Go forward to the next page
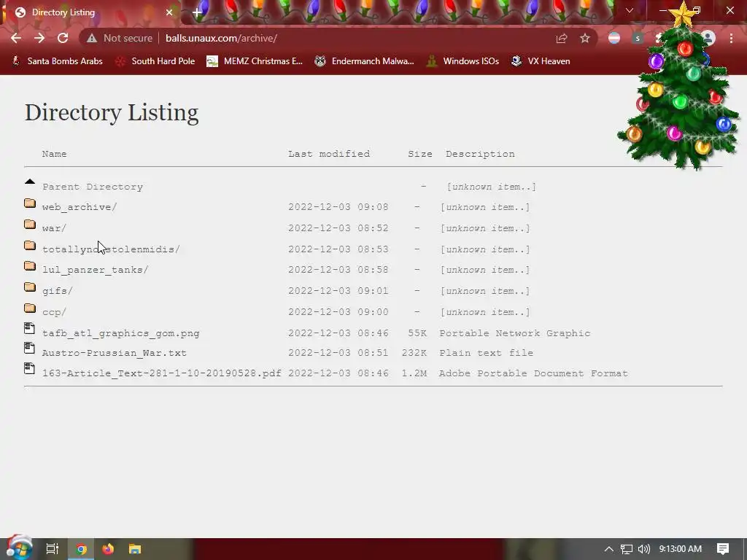747x560 pixels. [39, 38]
